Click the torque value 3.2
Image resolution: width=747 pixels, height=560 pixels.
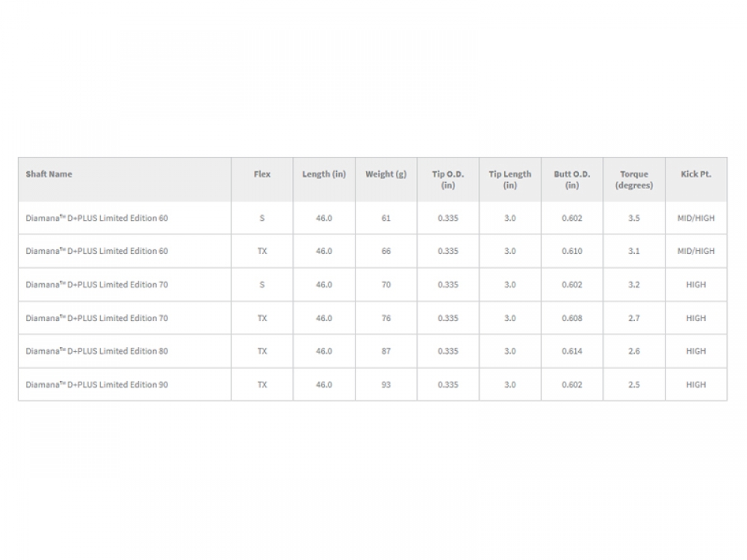(633, 284)
